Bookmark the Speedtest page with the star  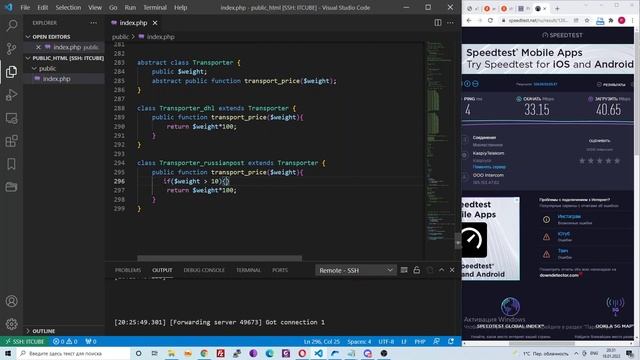click(587, 20)
